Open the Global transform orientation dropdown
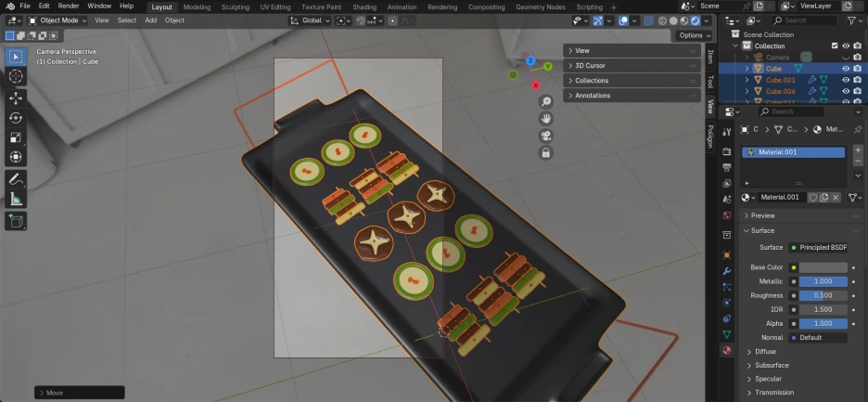This screenshot has height=402, width=868. (x=310, y=20)
